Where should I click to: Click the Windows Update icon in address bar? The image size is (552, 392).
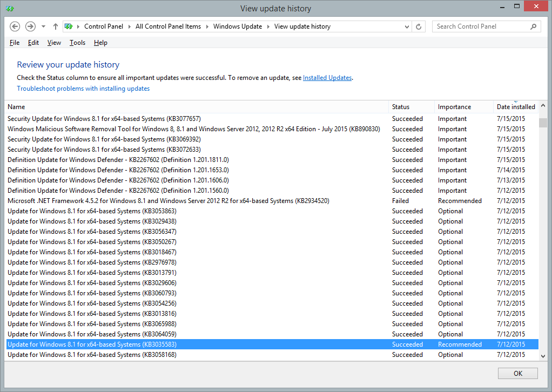coord(69,26)
